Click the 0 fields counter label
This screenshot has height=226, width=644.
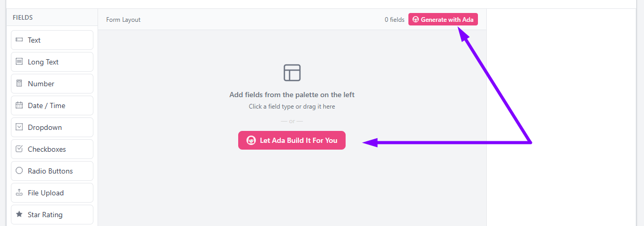pyautogui.click(x=394, y=20)
